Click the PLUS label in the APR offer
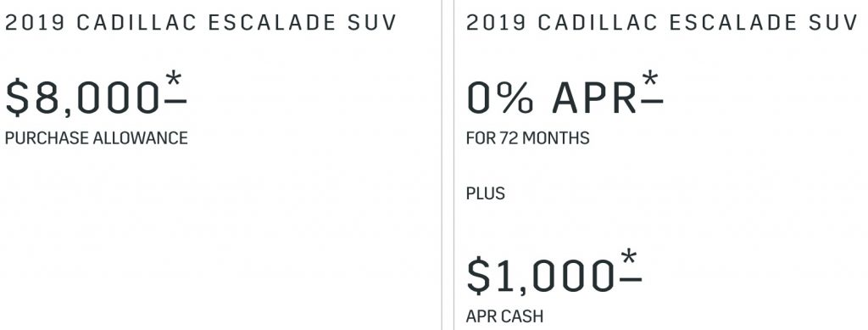Image resolution: width=868 pixels, height=330 pixels. coord(486,193)
